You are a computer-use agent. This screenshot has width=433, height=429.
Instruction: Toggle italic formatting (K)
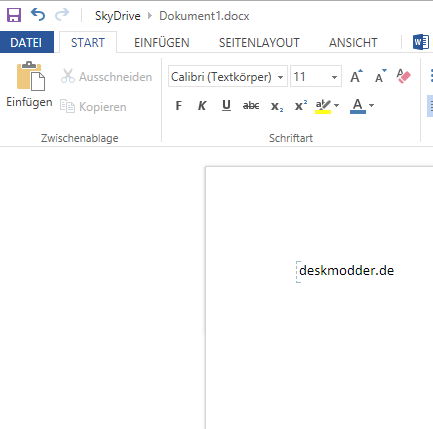click(x=202, y=106)
